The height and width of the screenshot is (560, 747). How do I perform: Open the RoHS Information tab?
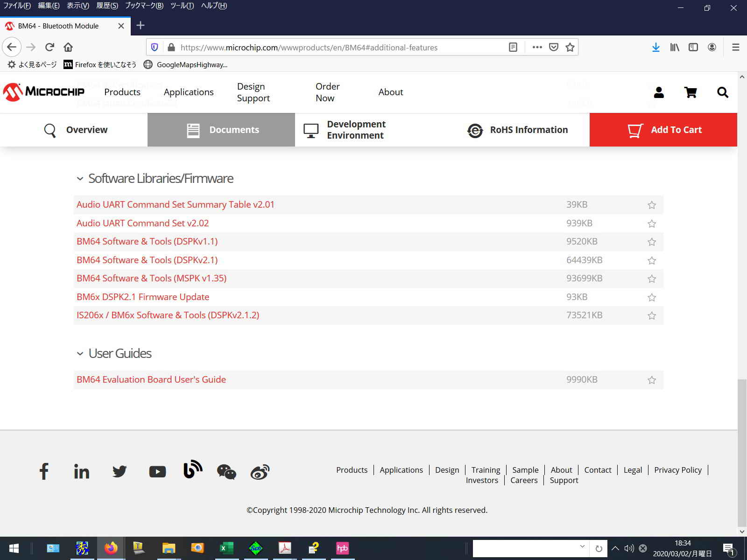pyautogui.click(x=516, y=130)
